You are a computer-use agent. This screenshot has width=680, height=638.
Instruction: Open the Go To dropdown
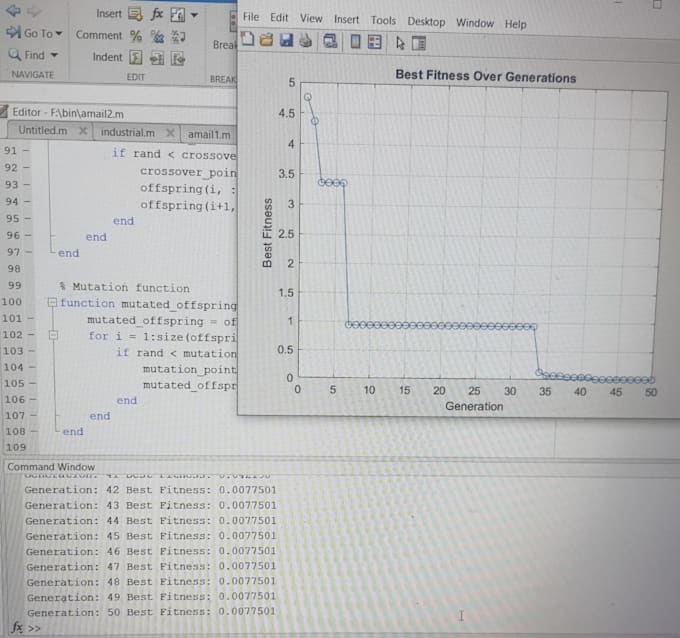pos(35,33)
